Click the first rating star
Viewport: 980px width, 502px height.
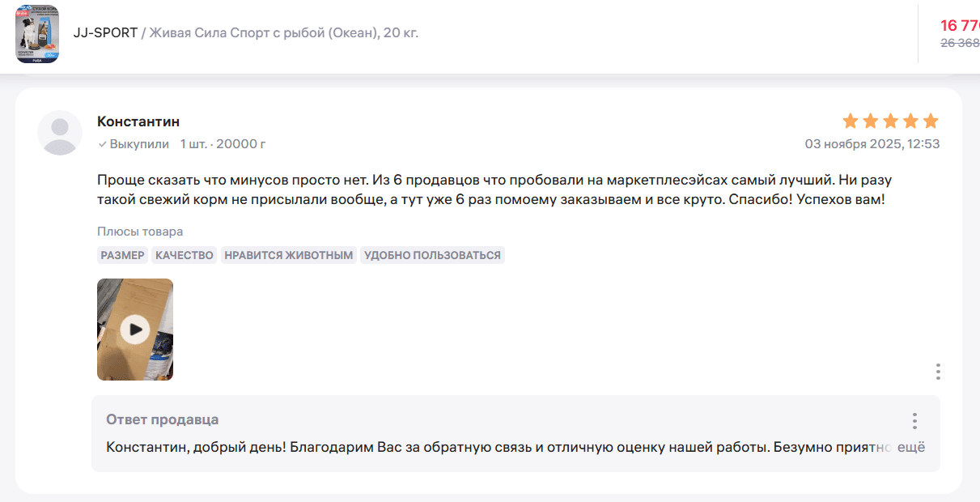tap(851, 121)
